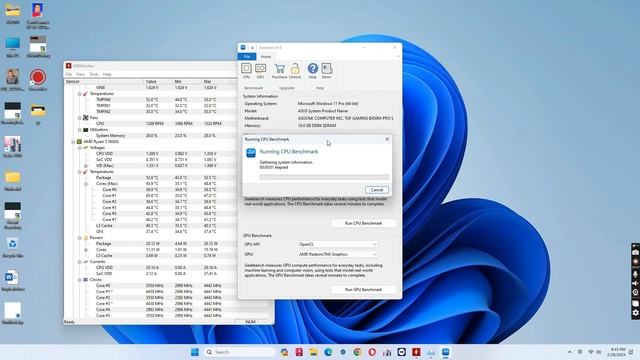The height and width of the screenshot is (360, 640).
Task: Click the Utilization icon in HWMonitor tree
Action: point(86,130)
